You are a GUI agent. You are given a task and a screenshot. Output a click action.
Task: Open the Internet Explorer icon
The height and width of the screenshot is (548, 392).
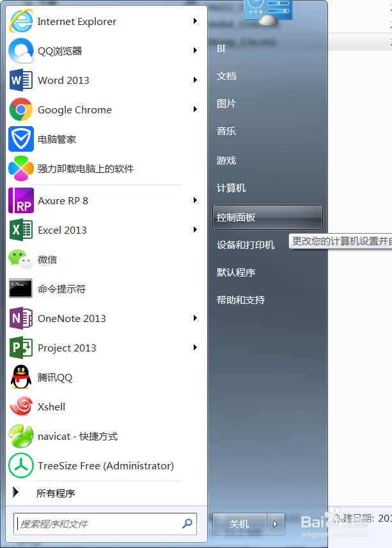[x=21, y=21]
